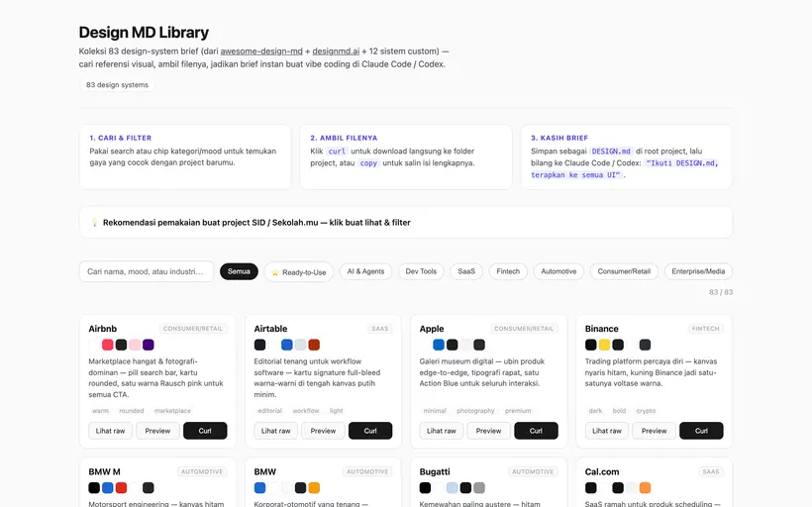Click the "rounded" tag on Airbnb card

click(x=132, y=411)
